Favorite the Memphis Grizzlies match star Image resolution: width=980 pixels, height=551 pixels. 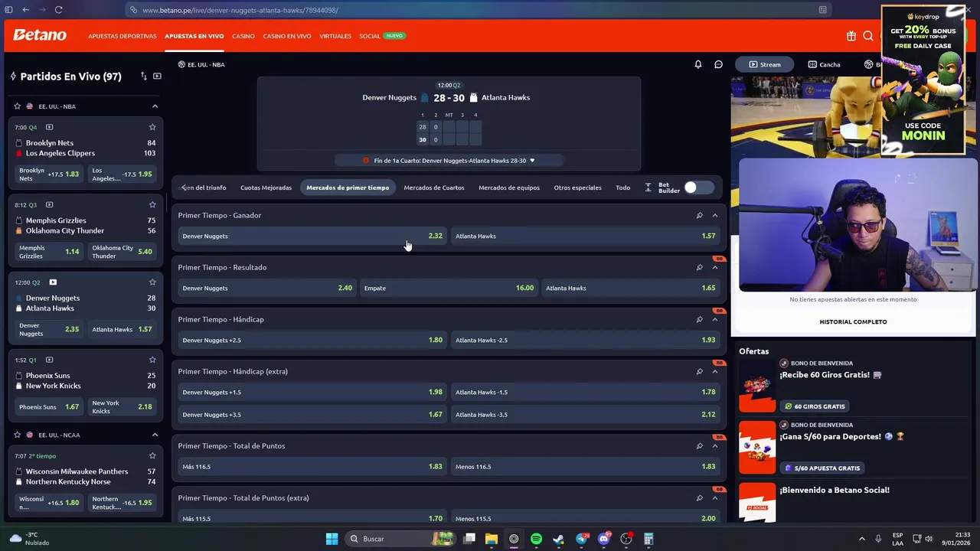pos(152,204)
